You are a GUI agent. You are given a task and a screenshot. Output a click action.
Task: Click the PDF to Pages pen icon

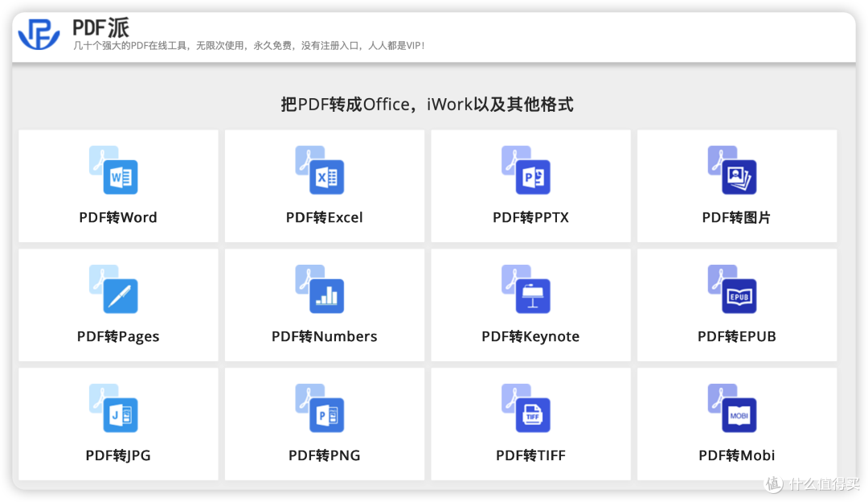pyautogui.click(x=113, y=290)
